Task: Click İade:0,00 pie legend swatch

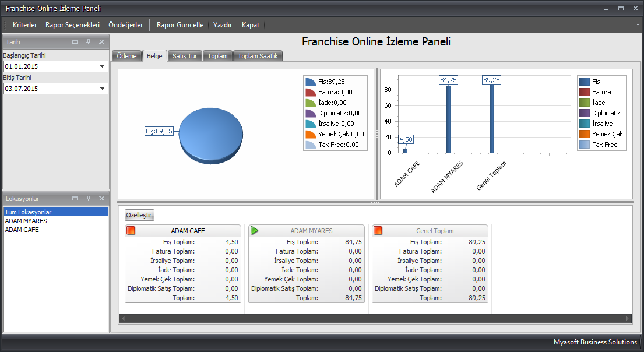Action: pyautogui.click(x=311, y=103)
